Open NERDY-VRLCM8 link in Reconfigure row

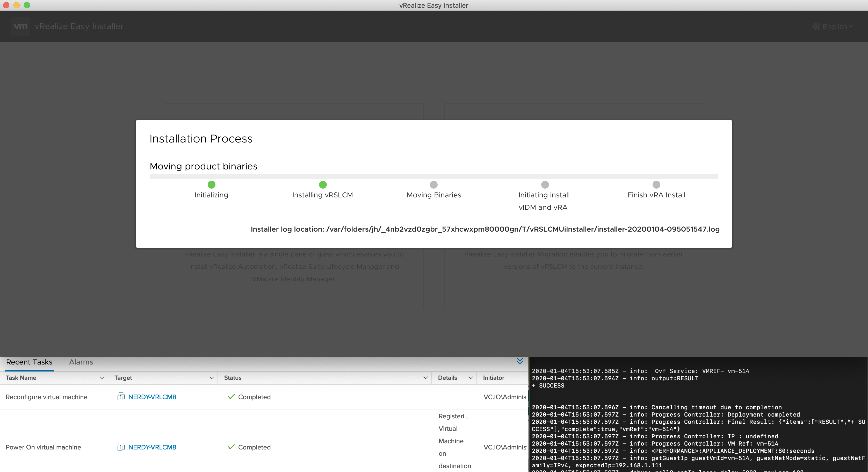(152, 397)
